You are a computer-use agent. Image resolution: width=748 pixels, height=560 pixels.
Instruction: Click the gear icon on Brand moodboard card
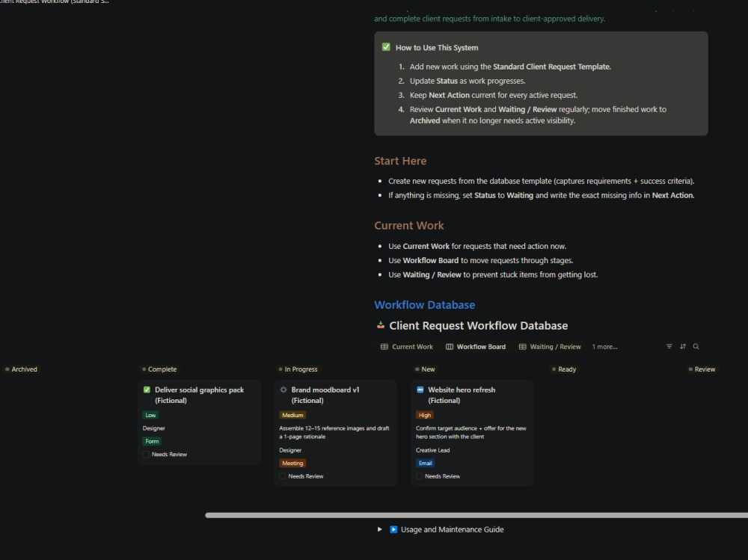pyautogui.click(x=283, y=390)
